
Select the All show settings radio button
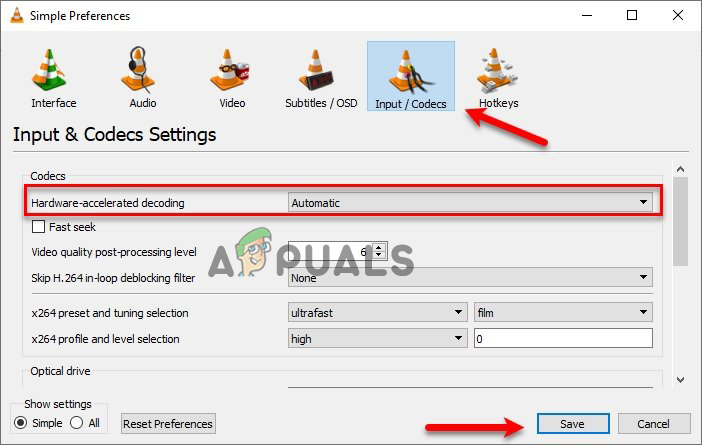point(77,423)
